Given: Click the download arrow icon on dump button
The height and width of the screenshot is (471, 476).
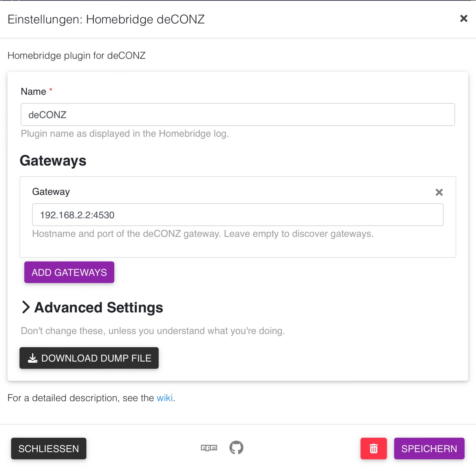Looking at the screenshot, I should (x=33, y=358).
